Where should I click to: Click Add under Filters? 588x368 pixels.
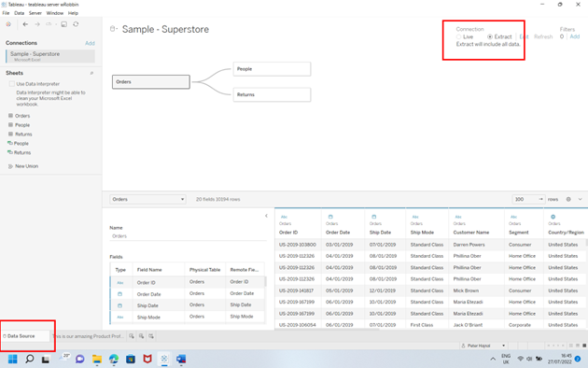pyautogui.click(x=575, y=36)
